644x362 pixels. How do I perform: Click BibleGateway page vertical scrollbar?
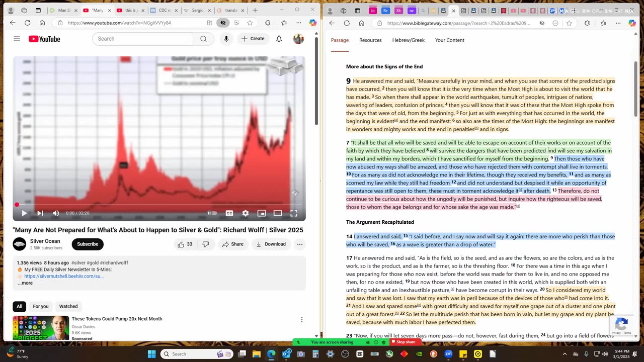click(636, 88)
